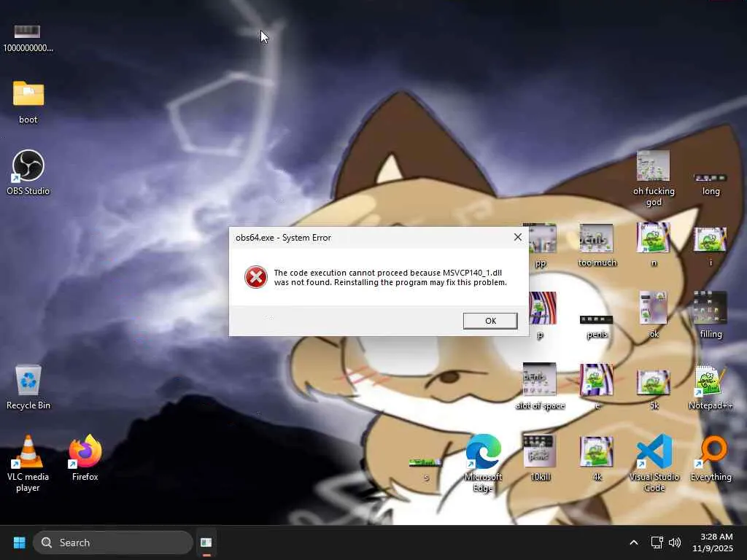747x560 pixels.
Task: Select the desktop file named n
Action: 654,245
